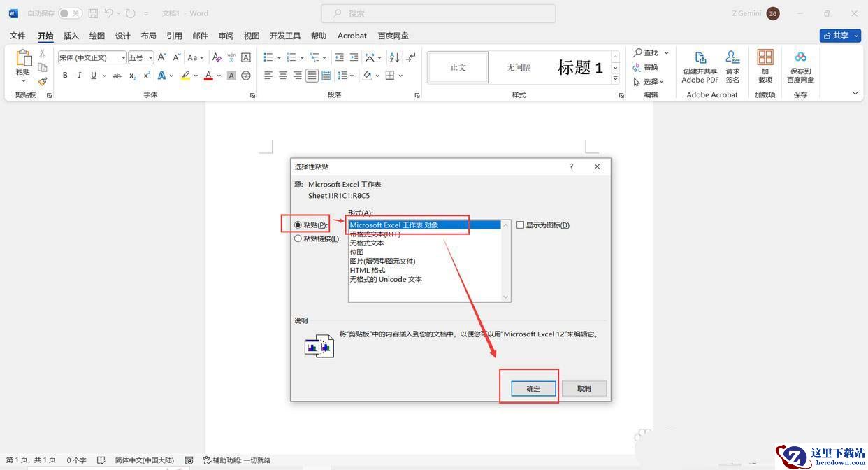Open the 文件 menu tab
The image size is (868, 470).
pos(17,36)
